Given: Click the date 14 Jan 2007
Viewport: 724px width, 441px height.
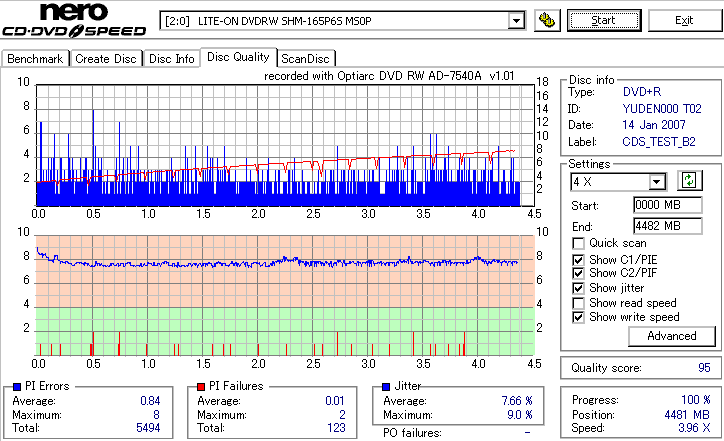Looking at the screenshot, I should click(654, 125).
